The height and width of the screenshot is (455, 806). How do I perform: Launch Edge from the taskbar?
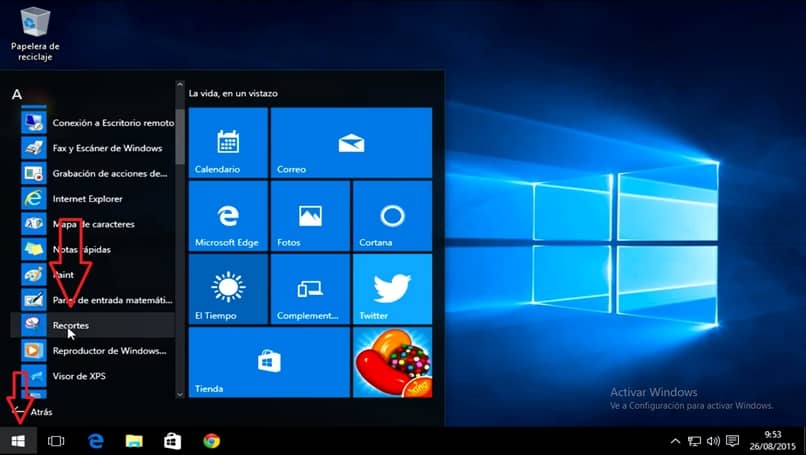click(x=96, y=441)
